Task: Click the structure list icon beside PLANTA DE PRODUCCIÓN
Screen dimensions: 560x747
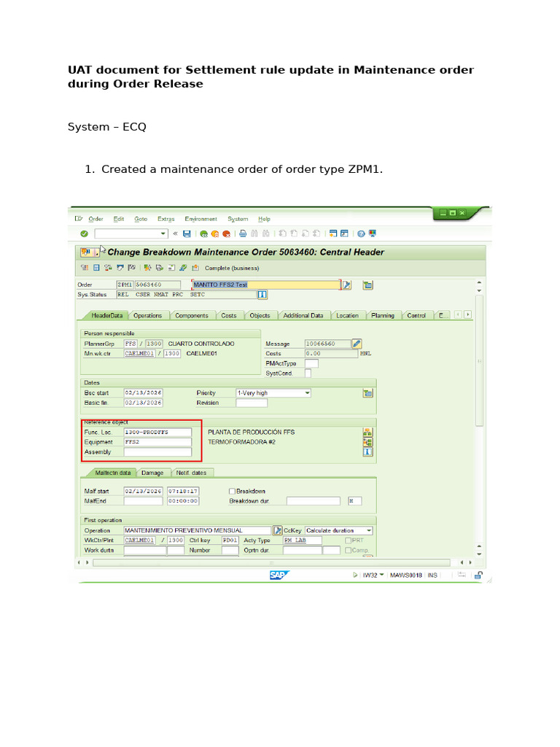Action: coord(367,432)
